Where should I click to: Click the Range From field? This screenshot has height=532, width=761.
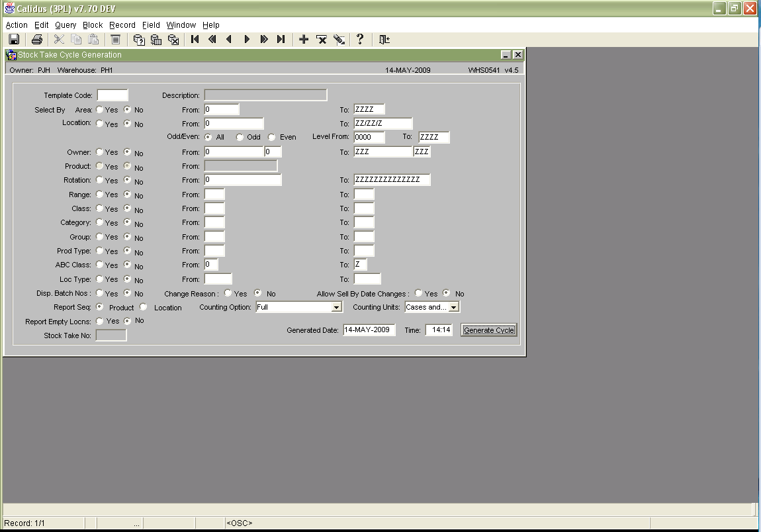pyautogui.click(x=214, y=194)
